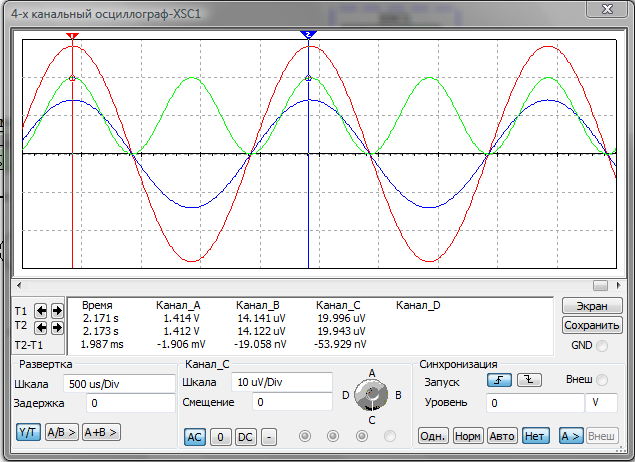Click the Экран button
635x462 pixels.
coord(592,306)
